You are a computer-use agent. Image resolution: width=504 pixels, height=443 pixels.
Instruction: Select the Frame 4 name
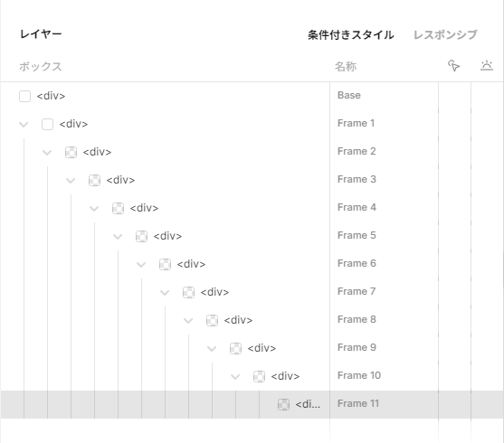click(x=357, y=207)
